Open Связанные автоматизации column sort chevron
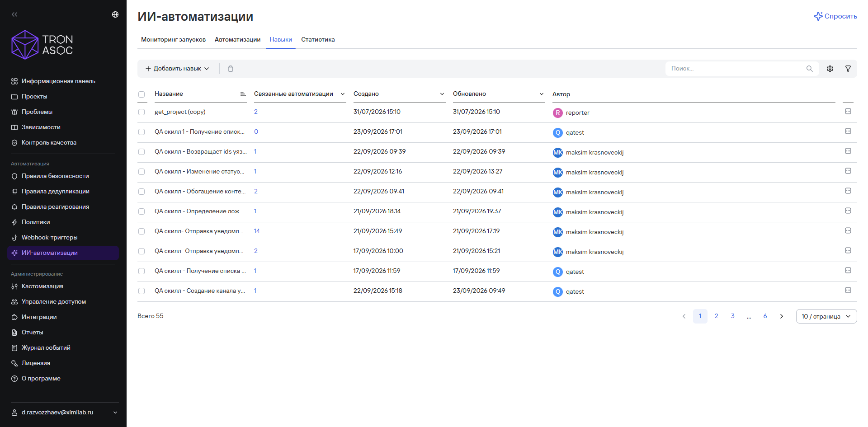 coord(343,94)
